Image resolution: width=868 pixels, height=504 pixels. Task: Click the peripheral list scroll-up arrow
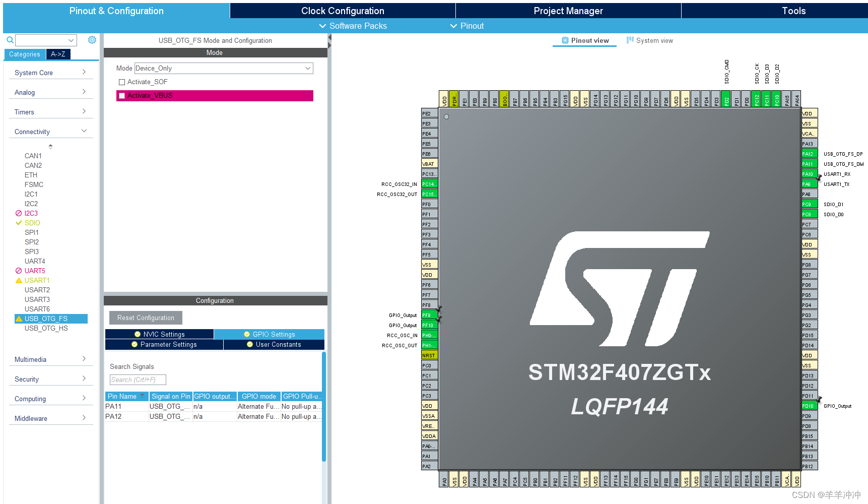[x=50, y=146]
